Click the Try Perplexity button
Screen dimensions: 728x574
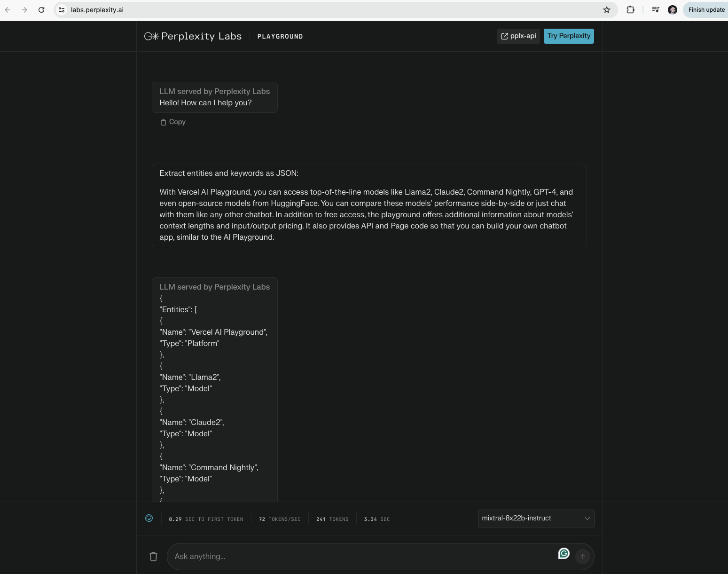point(569,36)
